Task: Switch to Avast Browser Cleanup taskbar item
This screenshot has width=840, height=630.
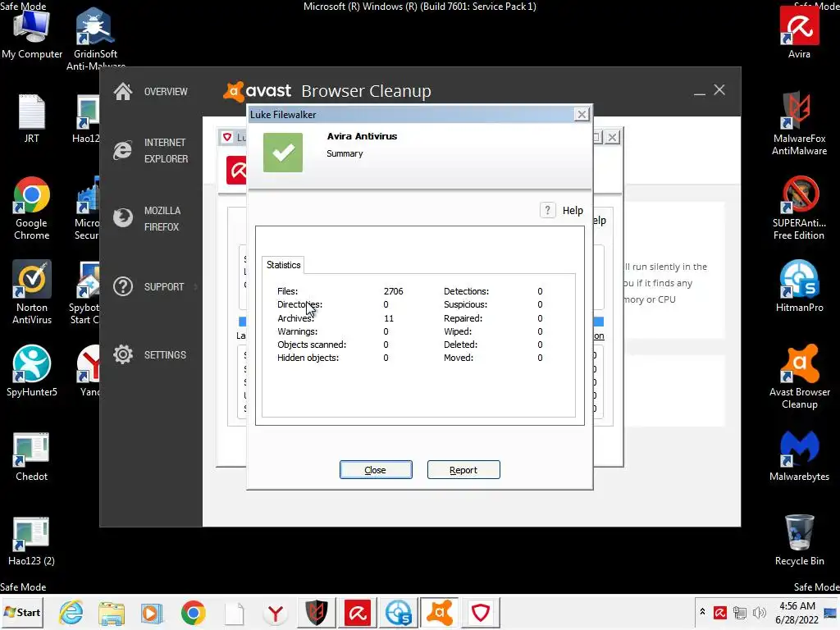Action: 440,612
